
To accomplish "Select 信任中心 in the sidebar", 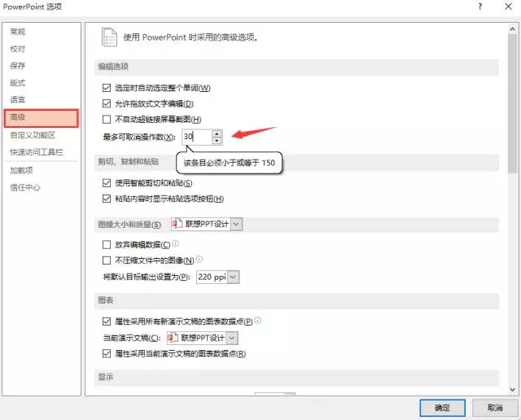I will [x=25, y=187].
